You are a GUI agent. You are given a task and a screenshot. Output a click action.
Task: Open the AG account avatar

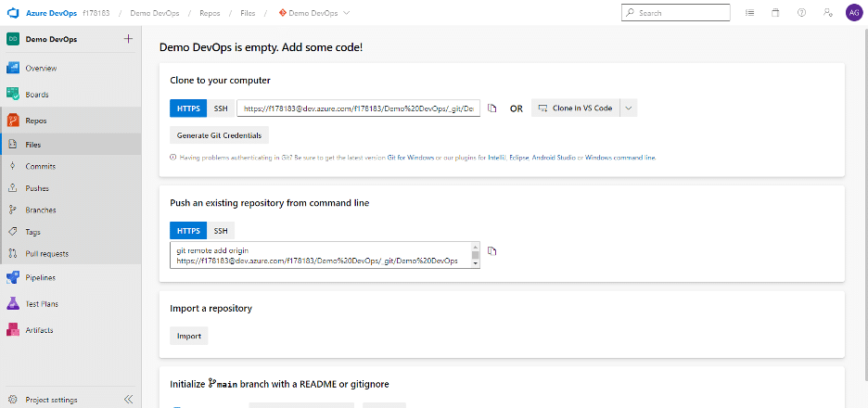click(x=853, y=13)
